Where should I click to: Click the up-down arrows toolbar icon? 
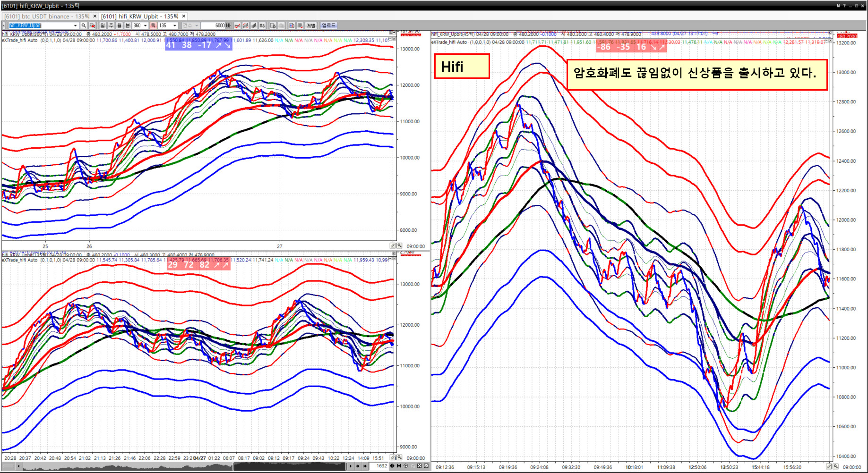pyautogui.click(x=262, y=25)
